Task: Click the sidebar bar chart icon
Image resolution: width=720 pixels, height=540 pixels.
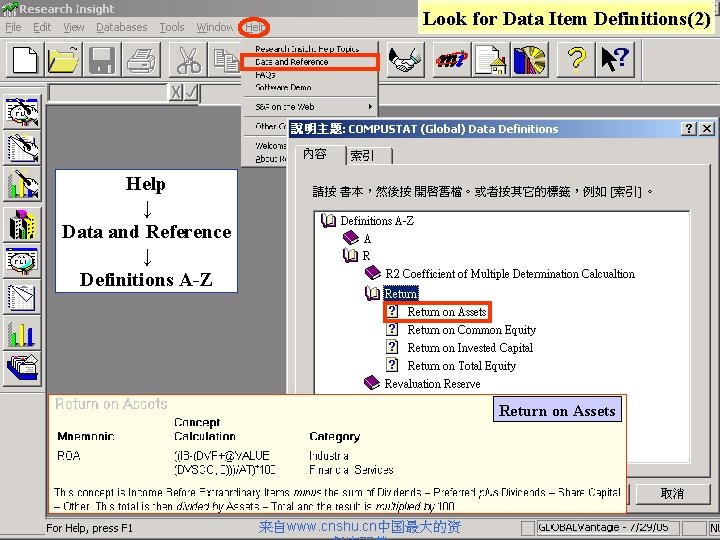Action: pyautogui.click(x=22, y=333)
